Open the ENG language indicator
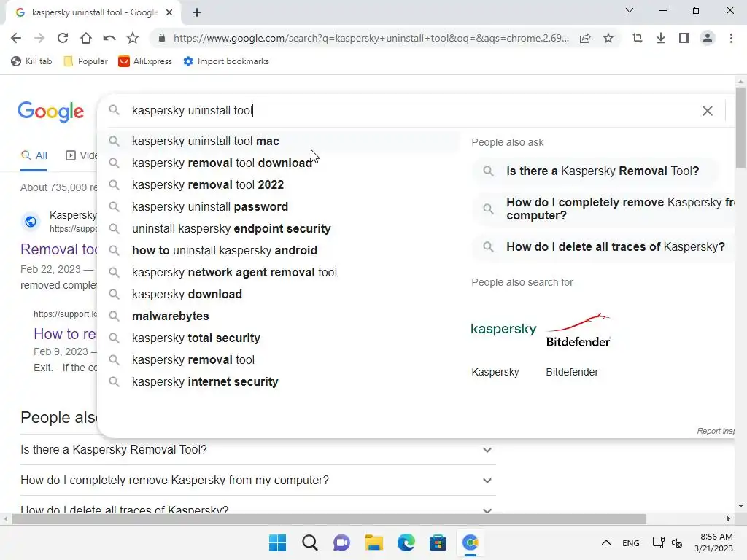This screenshot has width=747, height=560. (x=631, y=542)
